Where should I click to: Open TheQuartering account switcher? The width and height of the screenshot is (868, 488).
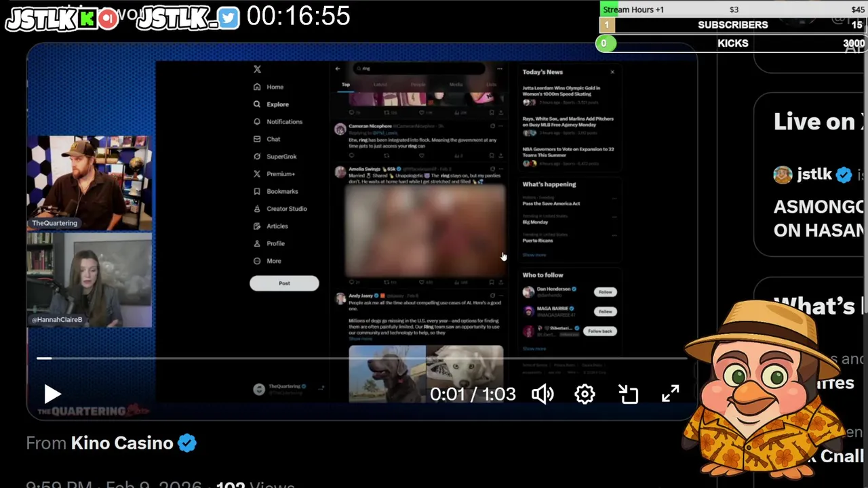point(289,388)
